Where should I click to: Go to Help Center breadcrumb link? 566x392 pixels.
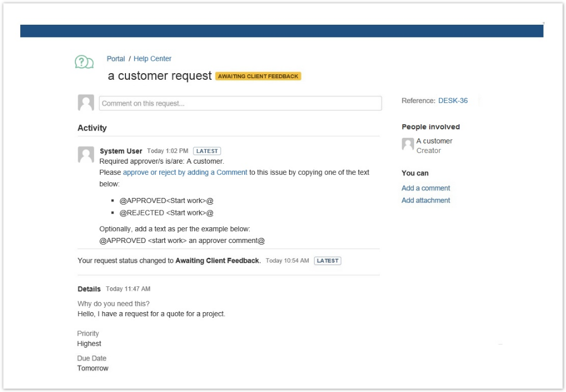[152, 58]
